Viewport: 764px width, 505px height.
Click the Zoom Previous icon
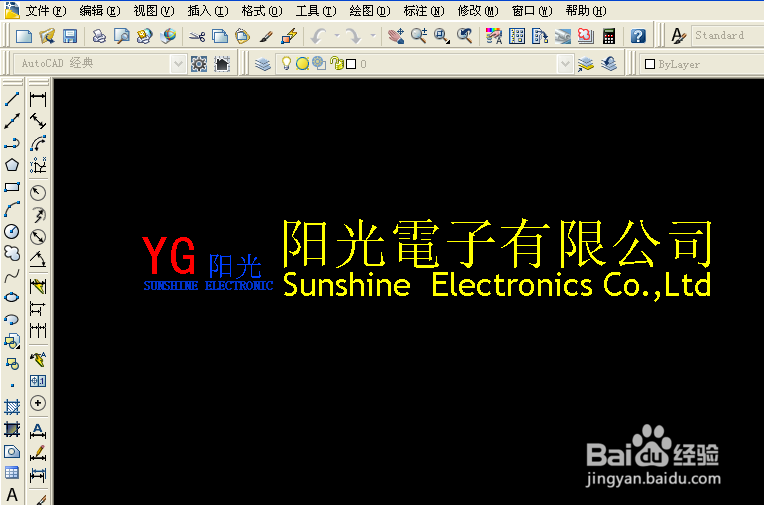coord(465,36)
